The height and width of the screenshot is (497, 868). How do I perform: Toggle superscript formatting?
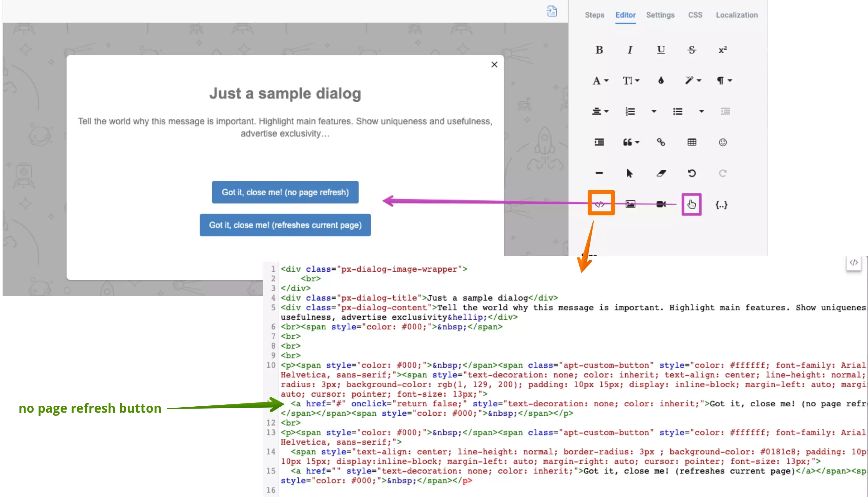pyautogui.click(x=722, y=50)
